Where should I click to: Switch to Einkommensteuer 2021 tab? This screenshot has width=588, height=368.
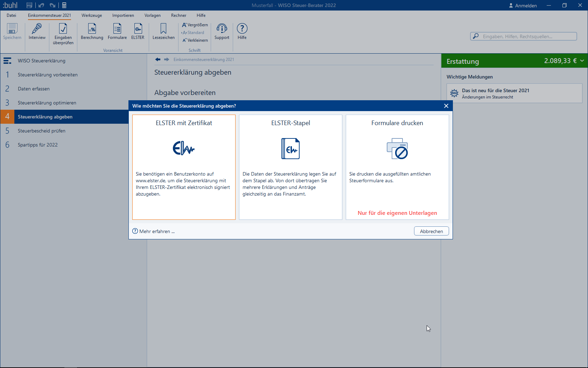pos(49,15)
